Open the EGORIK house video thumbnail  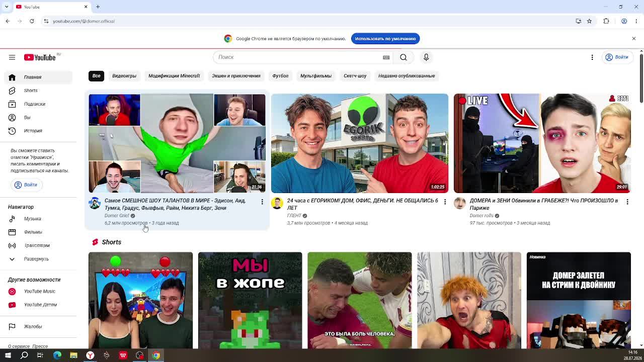pyautogui.click(x=360, y=143)
